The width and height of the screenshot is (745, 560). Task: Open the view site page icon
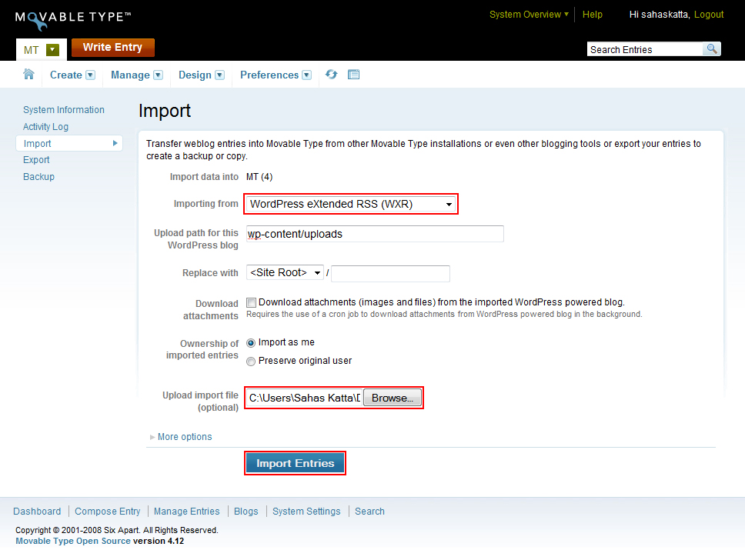pos(353,74)
